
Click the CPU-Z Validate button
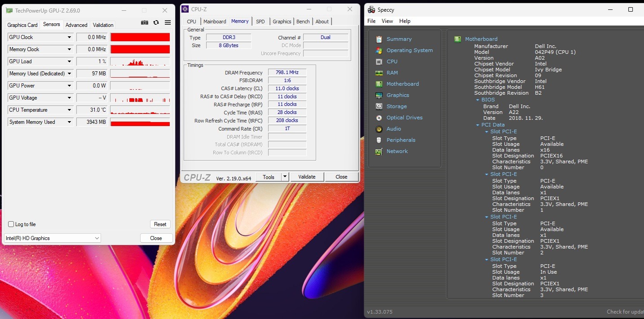(x=307, y=177)
